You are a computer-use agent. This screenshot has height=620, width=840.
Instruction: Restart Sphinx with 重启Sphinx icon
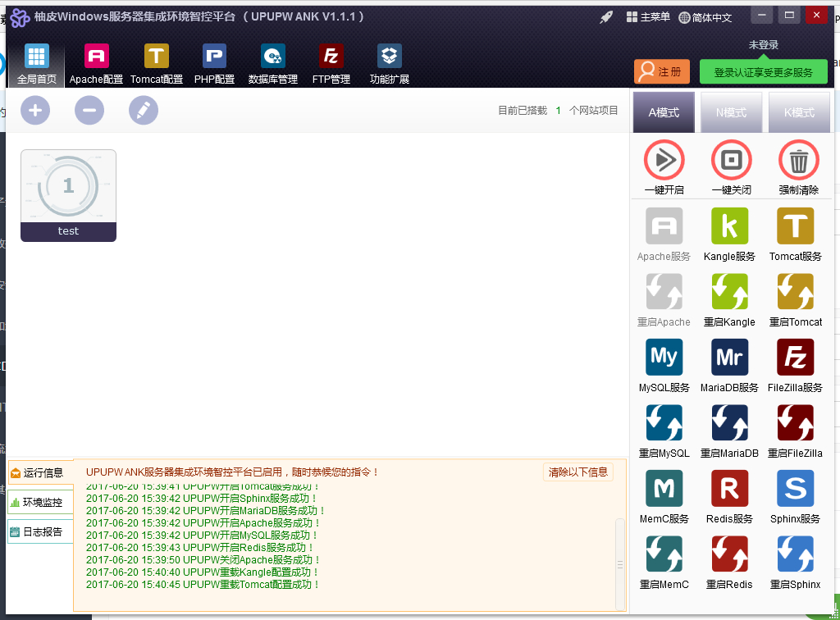tap(796, 554)
